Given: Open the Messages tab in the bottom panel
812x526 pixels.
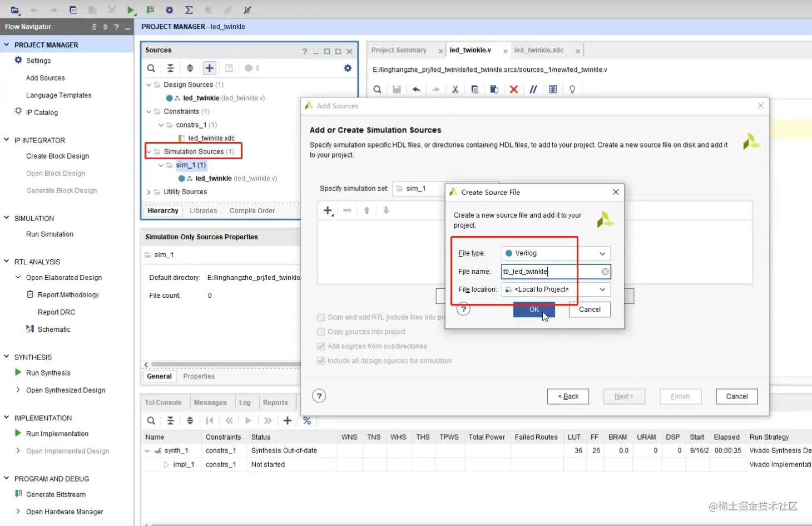Looking at the screenshot, I should click(210, 402).
